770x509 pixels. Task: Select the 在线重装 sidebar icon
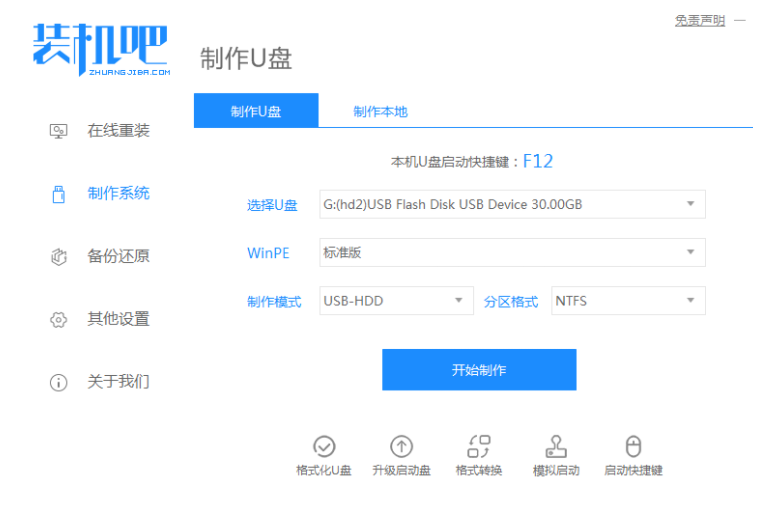(x=58, y=131)
